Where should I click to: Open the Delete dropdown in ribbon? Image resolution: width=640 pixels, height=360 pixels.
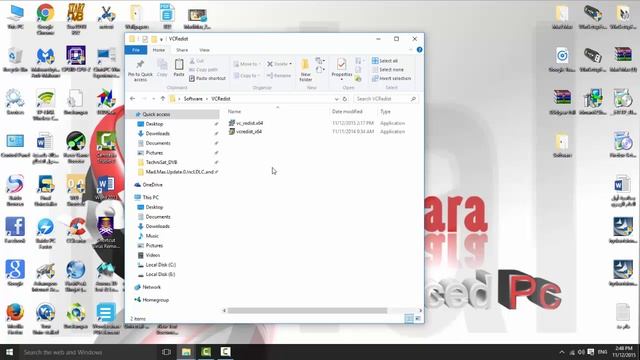pyautogui.click(x=280, y=64)
